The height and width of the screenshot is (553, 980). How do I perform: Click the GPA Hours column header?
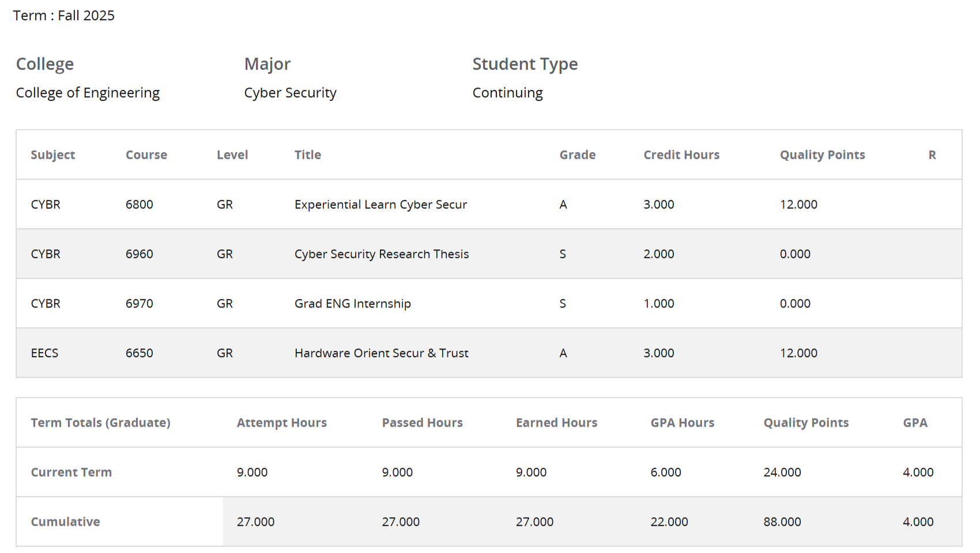682,423
